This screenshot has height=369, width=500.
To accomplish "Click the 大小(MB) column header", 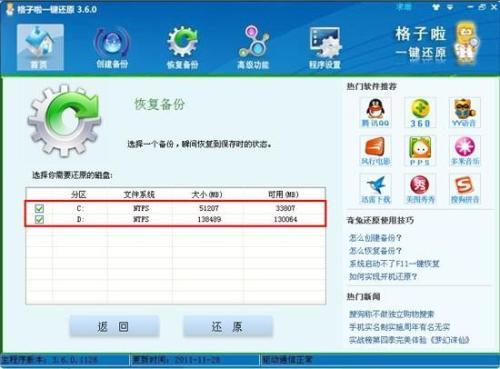I will (207, 194).
